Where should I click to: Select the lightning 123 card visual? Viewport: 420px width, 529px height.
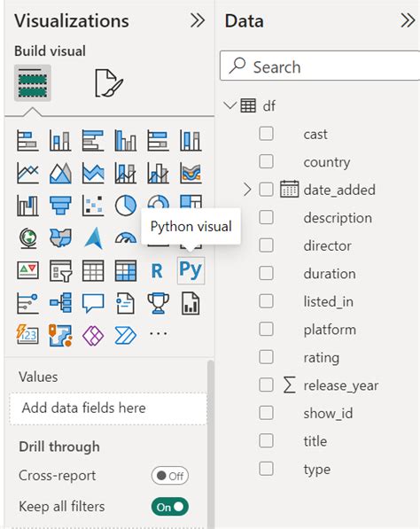[27, 335]
